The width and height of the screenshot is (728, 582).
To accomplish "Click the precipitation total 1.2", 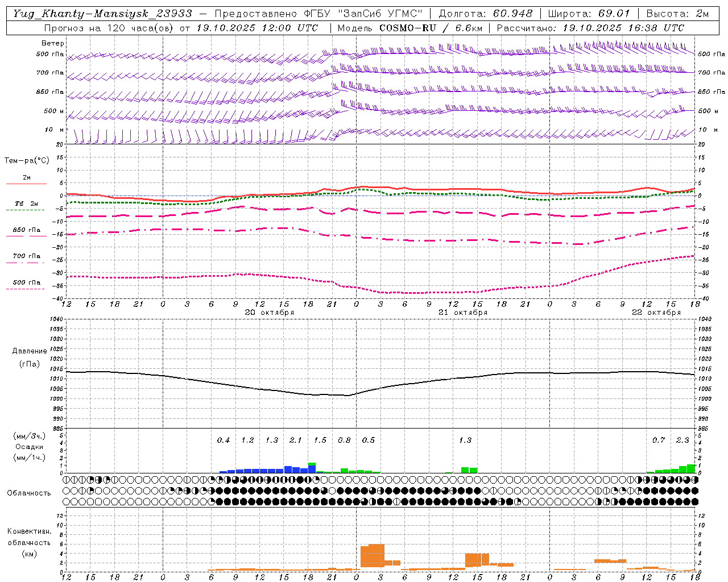I will coord(247,440).
